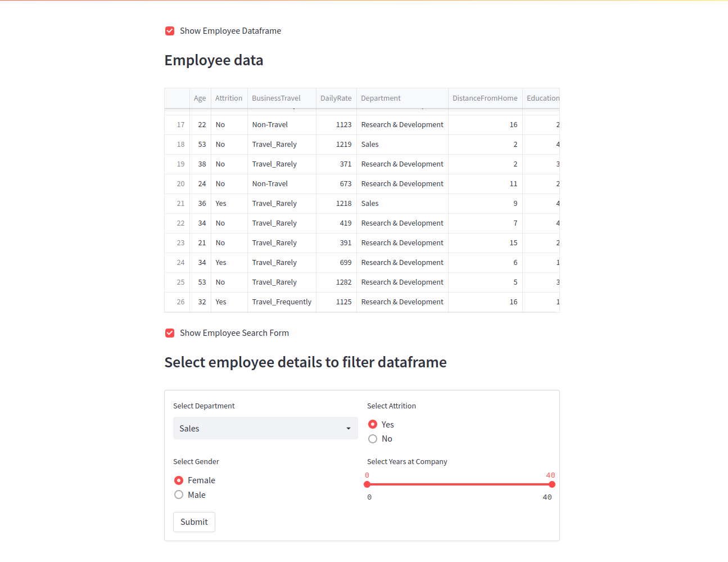This screenshot has width=728, height=562.
Task: Click the dropdown arrow next to Sales
Action: (348, 428)
